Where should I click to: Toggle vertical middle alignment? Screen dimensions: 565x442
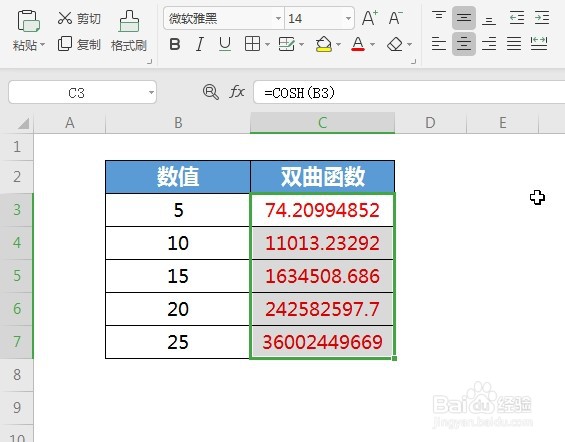pos(464,18)
